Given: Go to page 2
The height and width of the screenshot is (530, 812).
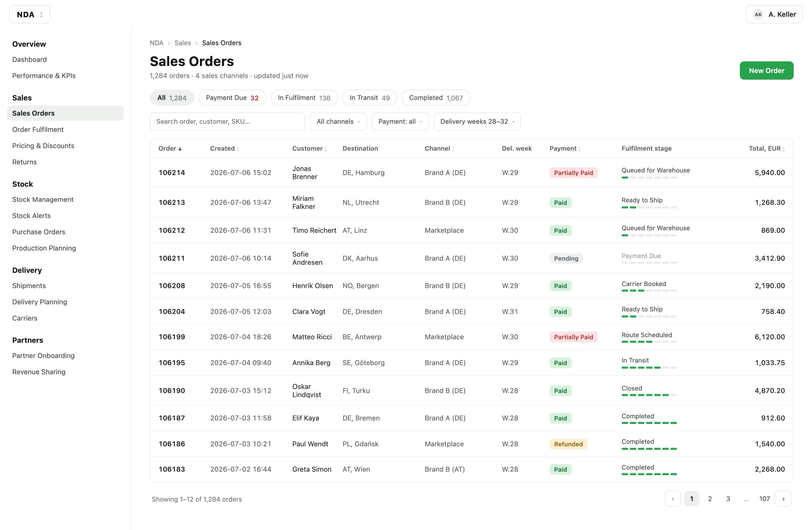Looking at the screenshot, I should (709, 499).
